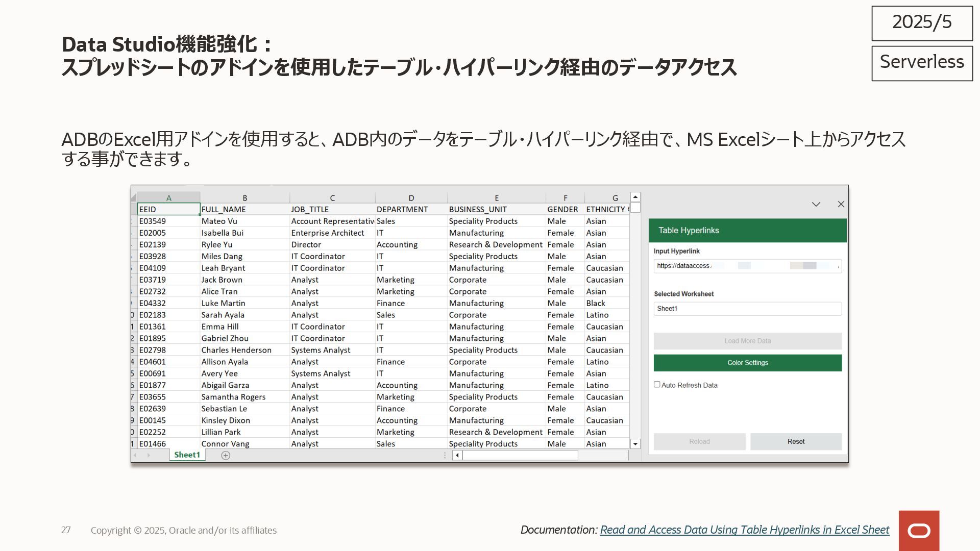The height and width of the screenshot is (551, 980).
Task: Select cell Kinsley Dixon
Action: pos(244,420)
